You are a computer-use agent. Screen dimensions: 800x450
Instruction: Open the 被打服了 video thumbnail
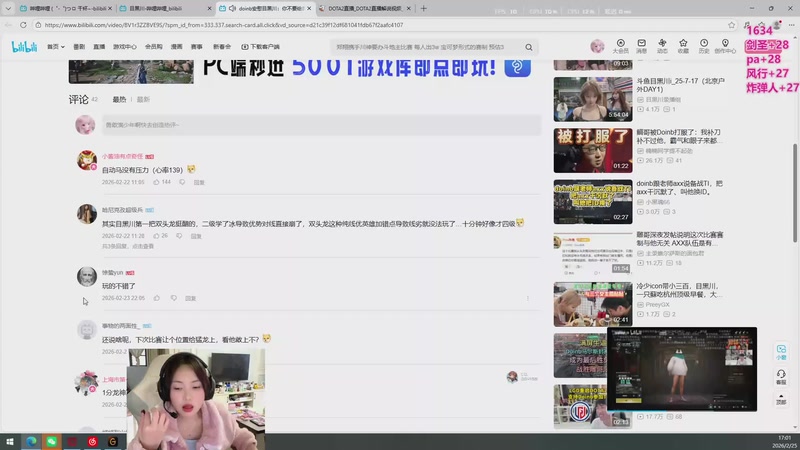[593, 151]
